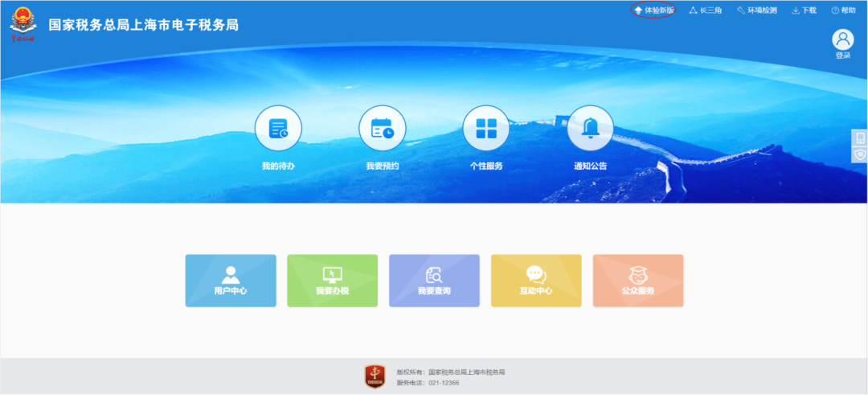Click the mobile phone icon on right edge
Screen dimensions: 868x395
coord(859,138)
